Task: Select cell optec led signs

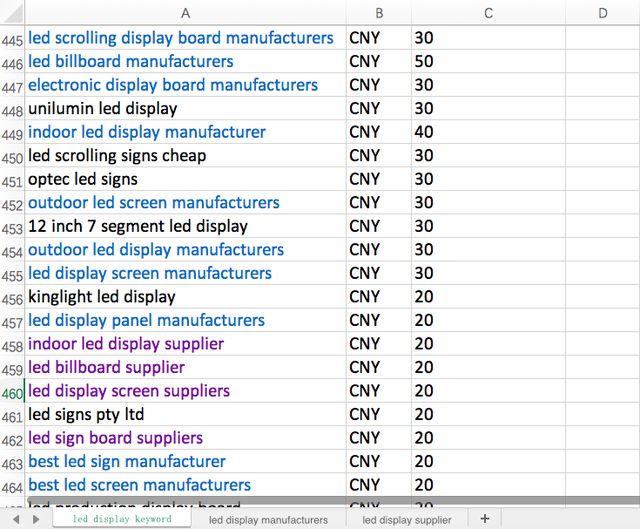Action: point(186,179)
